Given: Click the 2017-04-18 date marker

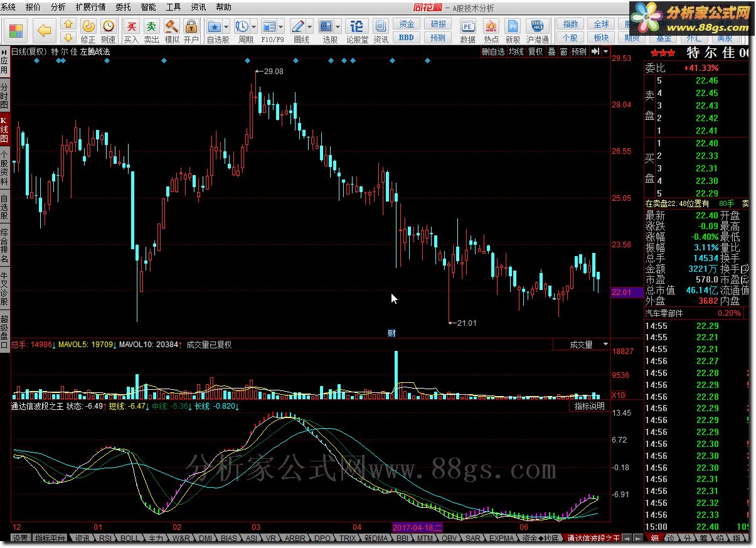Looking at the screenshot, I should [418, 527].
